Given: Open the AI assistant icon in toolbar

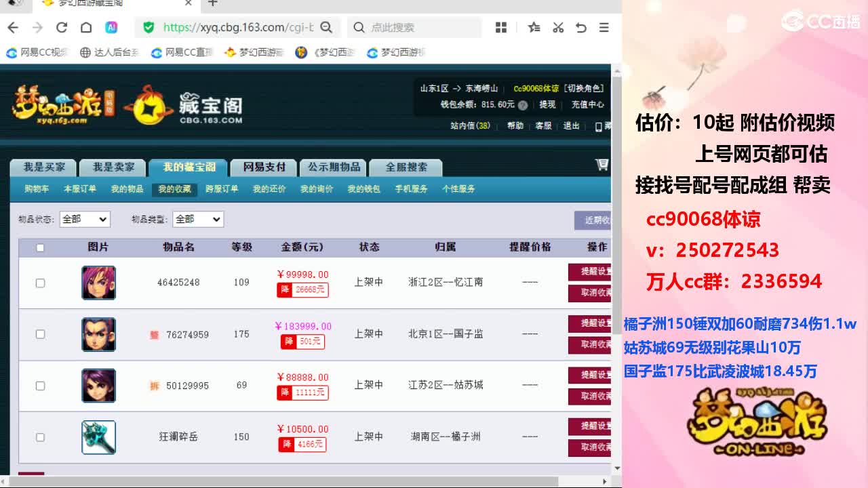Looking at the screenshot, I should [111, 27].
